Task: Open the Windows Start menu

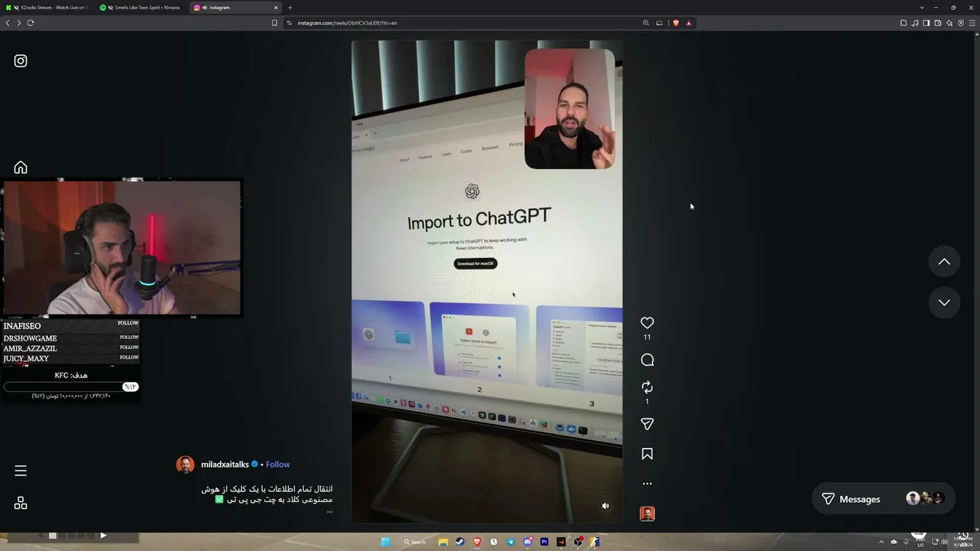Action: point(386,542)
